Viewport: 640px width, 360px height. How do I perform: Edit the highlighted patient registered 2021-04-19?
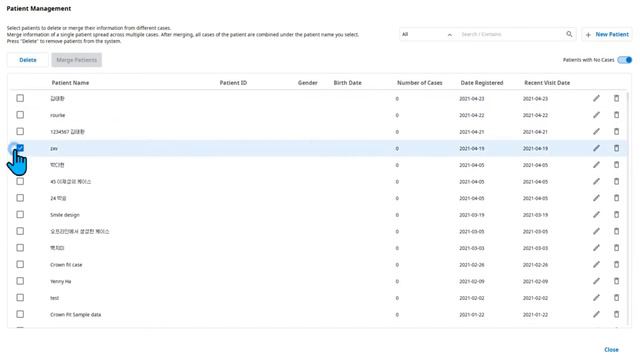(596, 148)
